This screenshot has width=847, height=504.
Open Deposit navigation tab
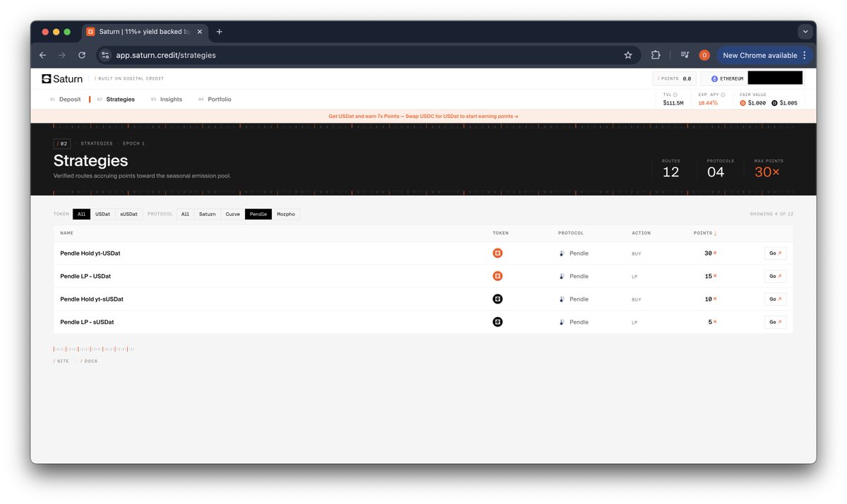coord(66,100)
